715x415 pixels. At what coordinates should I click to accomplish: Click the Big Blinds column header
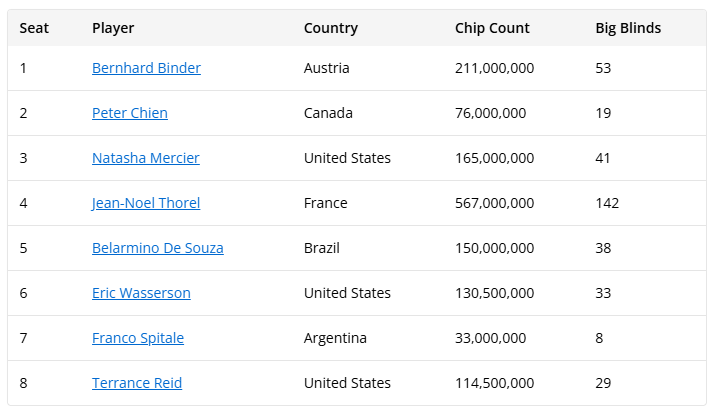pos(628,28)
